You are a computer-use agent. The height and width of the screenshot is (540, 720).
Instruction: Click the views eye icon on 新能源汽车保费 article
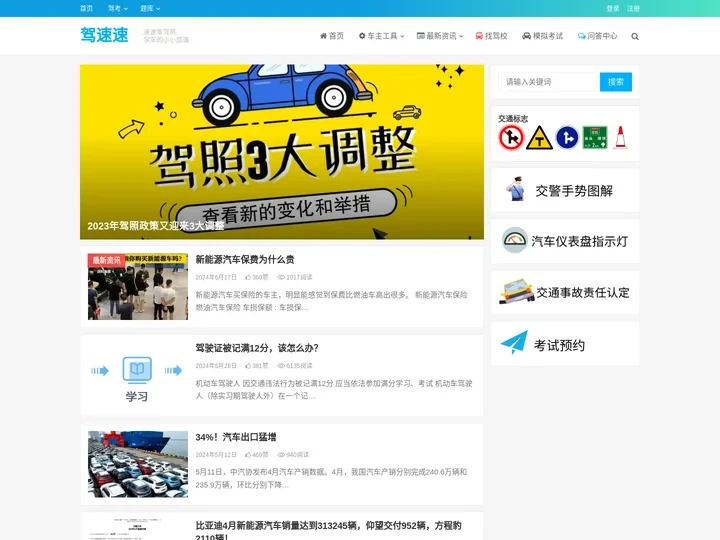click(281, 277)
